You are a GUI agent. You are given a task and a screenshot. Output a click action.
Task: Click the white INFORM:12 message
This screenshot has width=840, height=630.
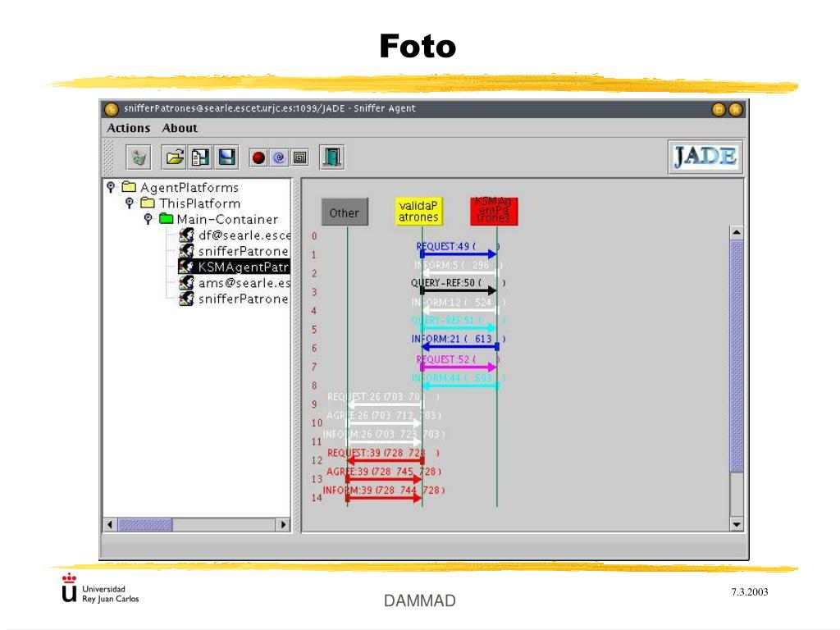[x=459, y=310]
